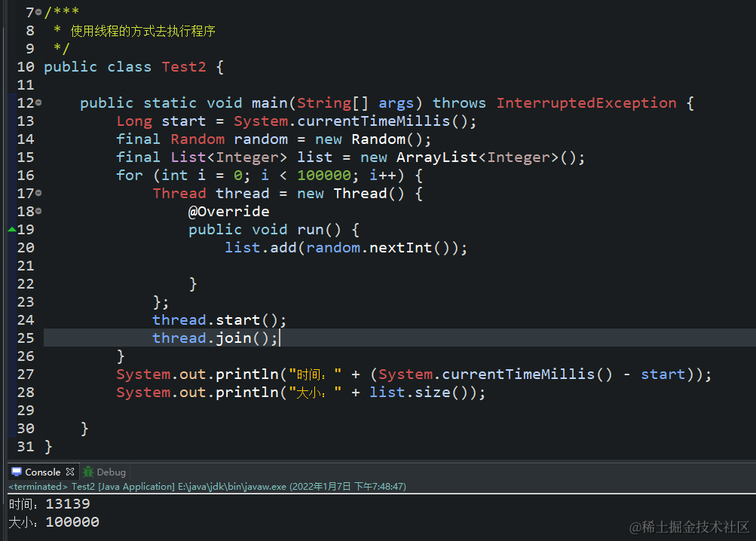Image resolution: width=756 pixels, height=541 pixels.
Task: Click the green override marker at line 19
Action: click(x=12, y=230)
